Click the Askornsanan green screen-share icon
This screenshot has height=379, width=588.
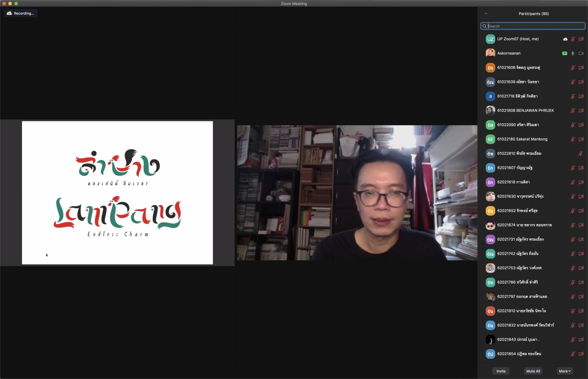(565, 53)
